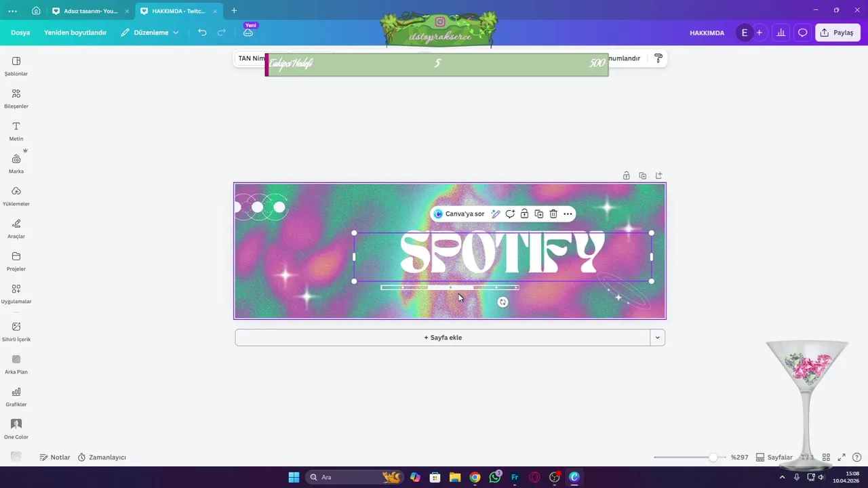This screenshot has width=868, height=488.
Task: Click the Undo arrow
Action: tap(202, 33)
